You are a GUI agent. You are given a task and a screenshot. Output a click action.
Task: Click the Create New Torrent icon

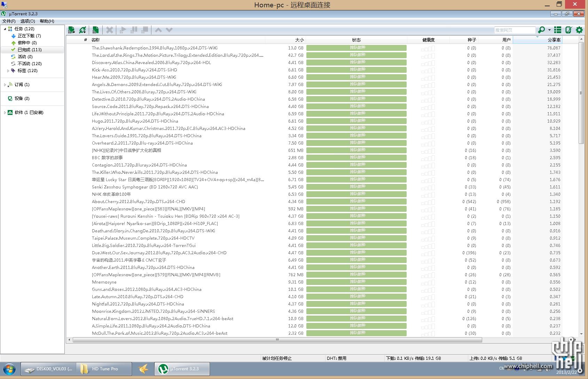click(x=95, y=30)
